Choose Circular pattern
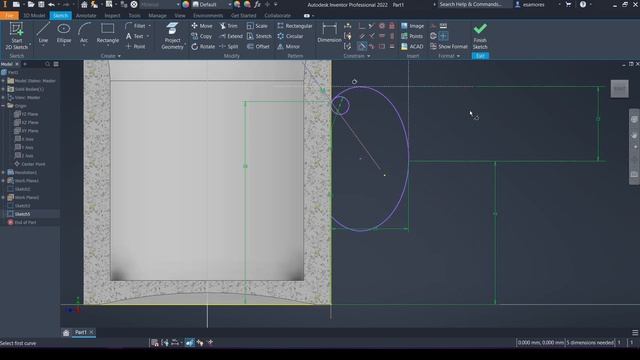The image size is (640, 360). [290, 36]
